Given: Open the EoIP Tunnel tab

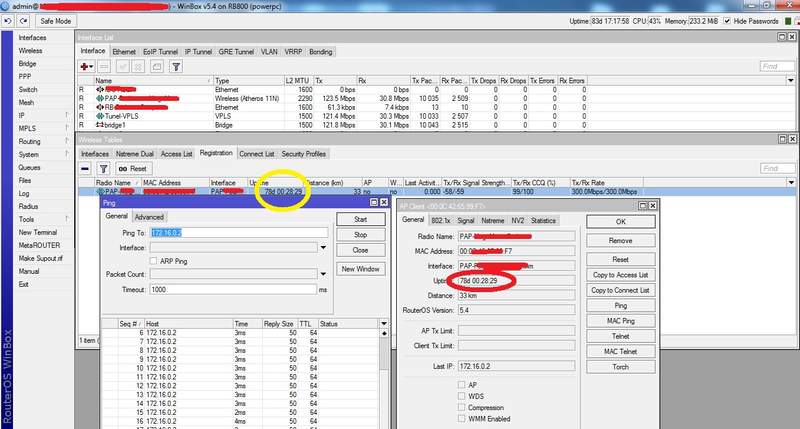Looking at the screenshot, I should [x=160, y=52].
